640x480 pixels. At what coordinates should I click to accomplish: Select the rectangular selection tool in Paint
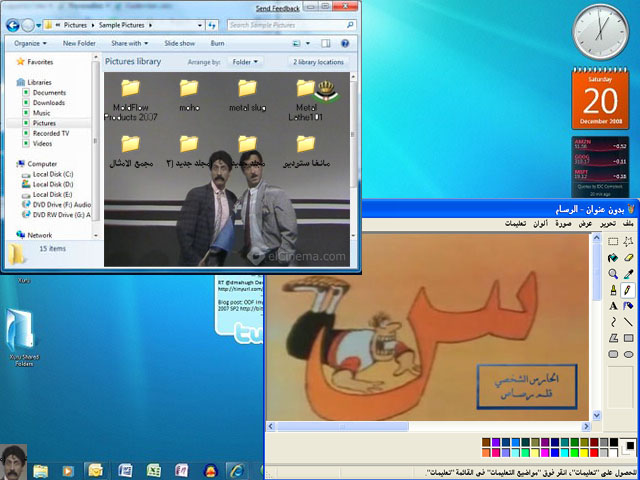click(613, 242)
